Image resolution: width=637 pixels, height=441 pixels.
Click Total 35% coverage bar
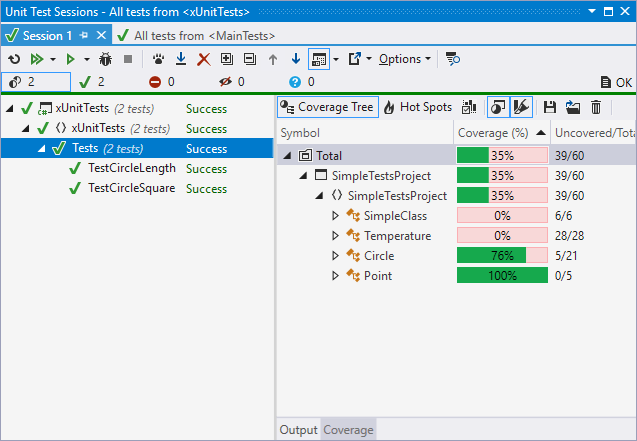[x=502, y=156]
